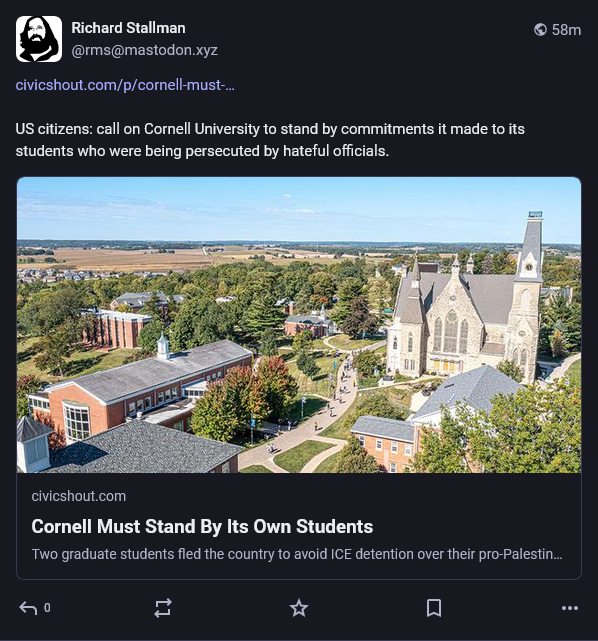Click the students who were being persecuted text line

pos(202,151)
